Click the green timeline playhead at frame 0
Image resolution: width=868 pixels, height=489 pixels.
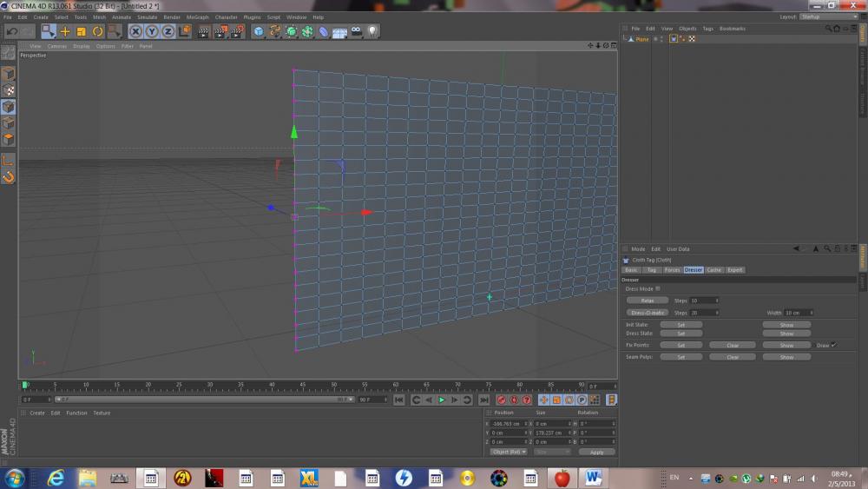pos(25,385)
